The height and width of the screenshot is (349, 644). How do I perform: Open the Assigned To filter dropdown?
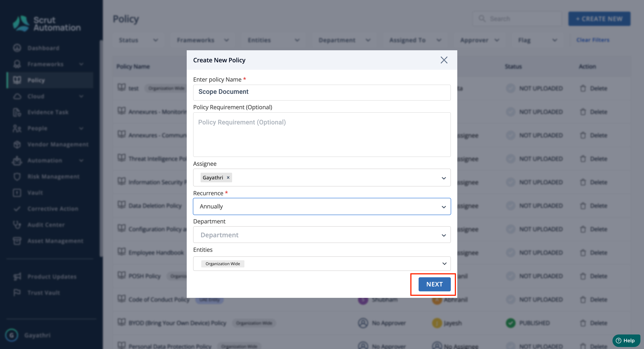415,40
